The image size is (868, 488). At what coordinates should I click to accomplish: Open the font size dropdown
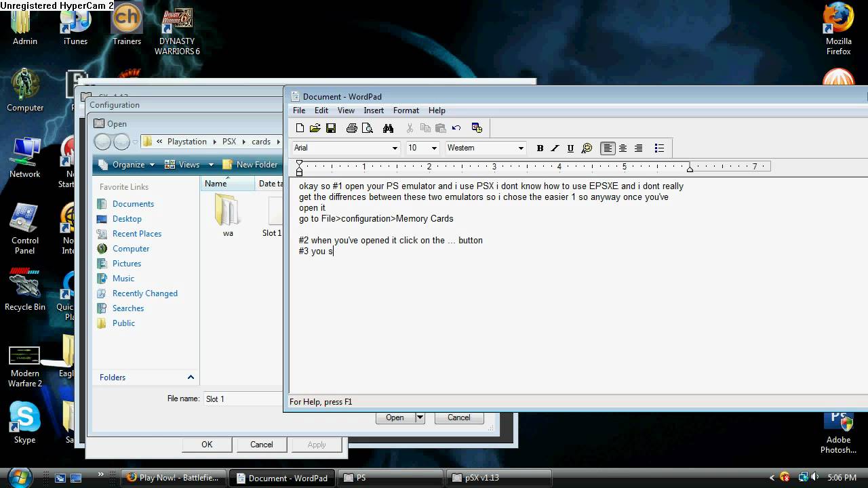pos(434,148)
